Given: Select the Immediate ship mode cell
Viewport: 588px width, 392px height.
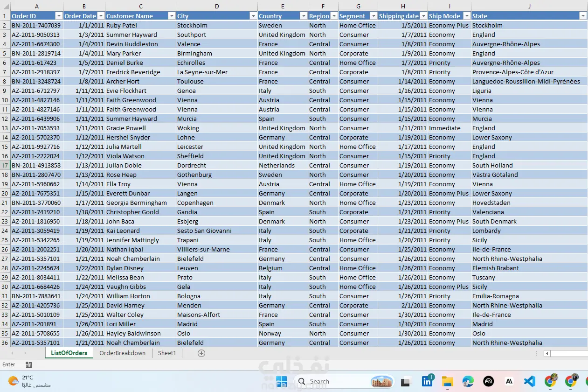Looking at the screenshot, I should click(x=450, y=128).
